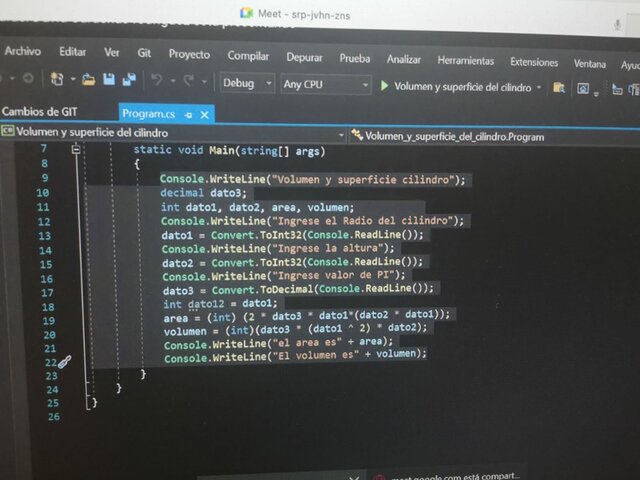Click the Save All icon
Image resolution: width=640 pixels, height=480 pixels.
[x=129, y=80]
